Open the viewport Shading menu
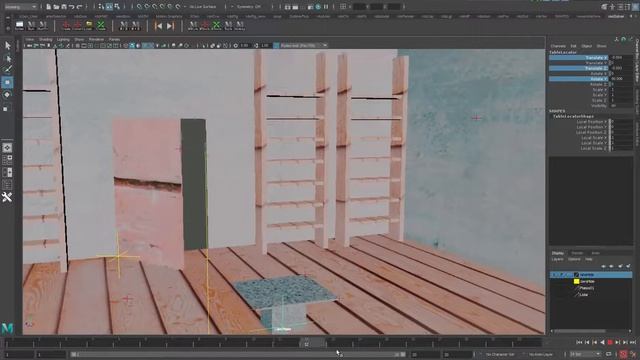 (x=45, y=40)
